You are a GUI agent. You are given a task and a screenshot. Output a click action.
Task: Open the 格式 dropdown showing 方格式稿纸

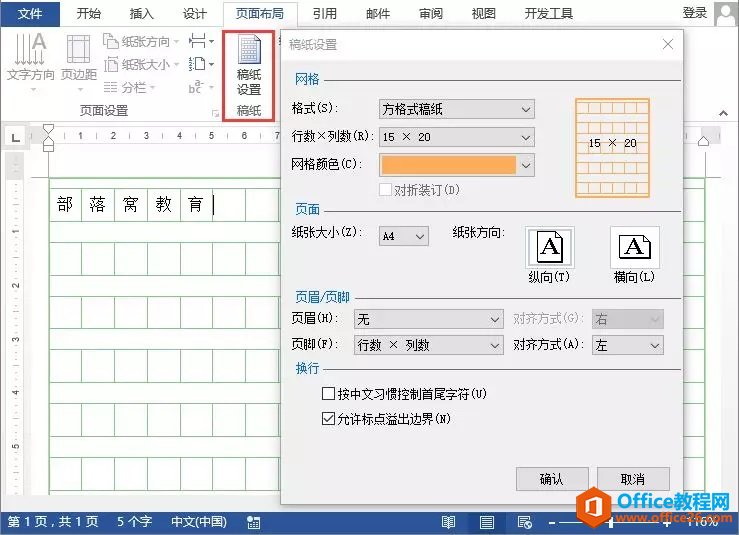click(x=456, y=109)
